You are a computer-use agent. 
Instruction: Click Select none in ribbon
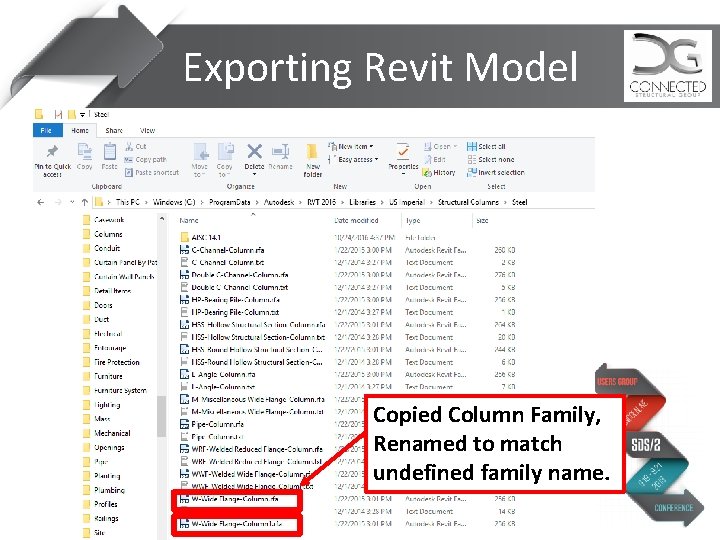point(490,159)
